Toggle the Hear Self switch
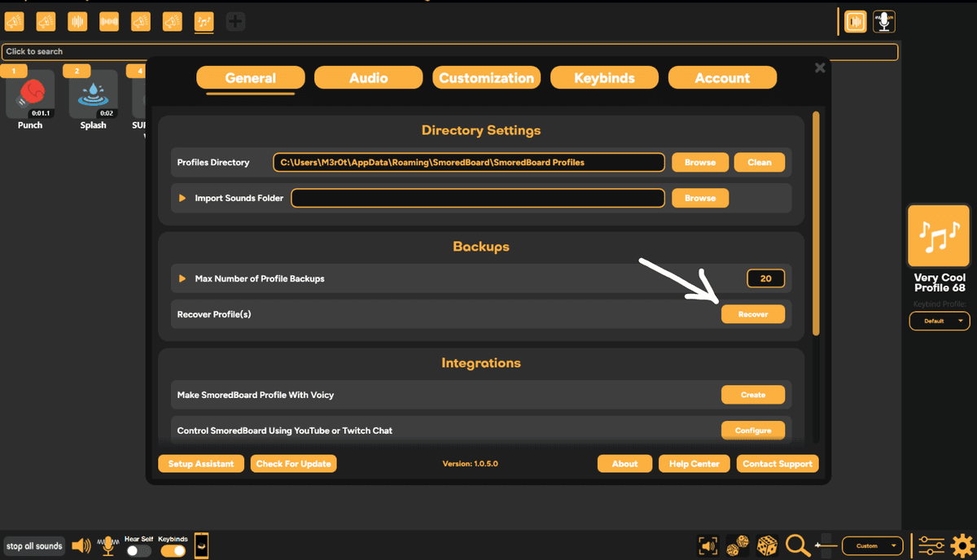The image size is (977, 560). (x=138, y=550)
